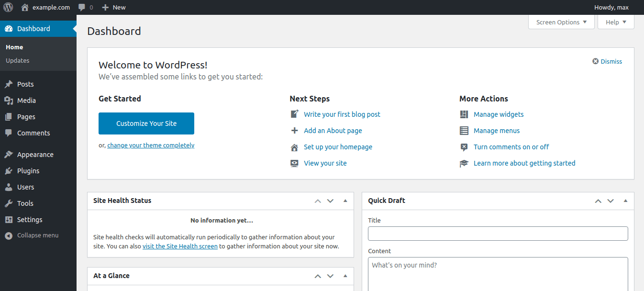Dismiss the Welcome to WordPress panel

tap(607, 61)
